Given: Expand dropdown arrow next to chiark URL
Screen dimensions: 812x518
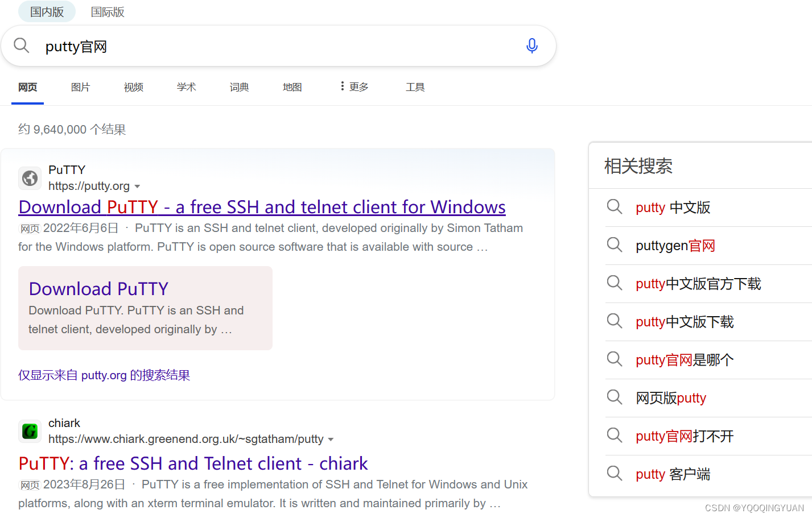Looking at the screenshot, I should tap(331, 440).
